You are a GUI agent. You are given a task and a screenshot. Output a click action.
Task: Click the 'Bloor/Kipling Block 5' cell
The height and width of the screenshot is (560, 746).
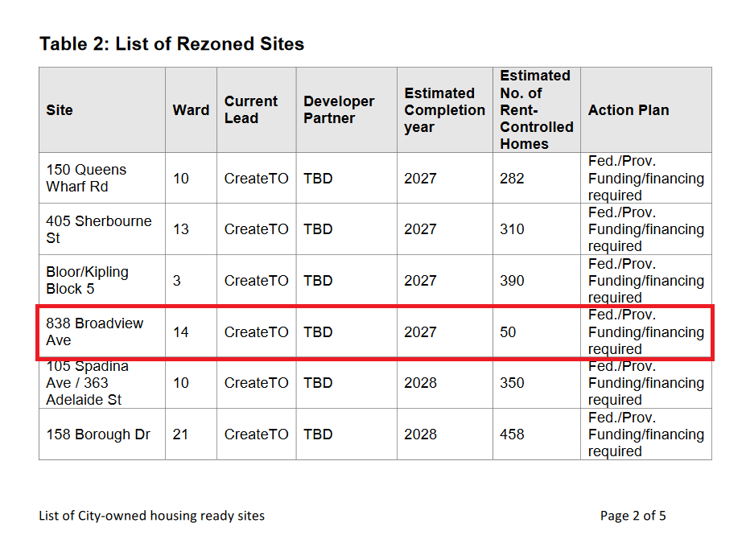87,281
